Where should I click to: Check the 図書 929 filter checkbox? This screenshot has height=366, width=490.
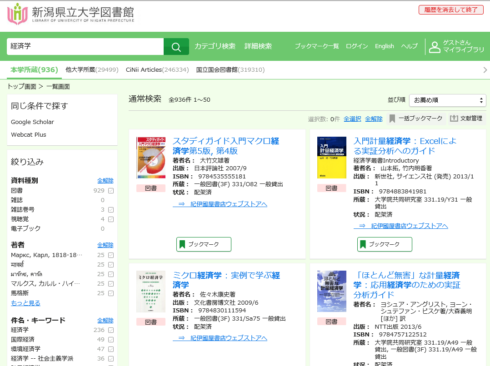111,191
